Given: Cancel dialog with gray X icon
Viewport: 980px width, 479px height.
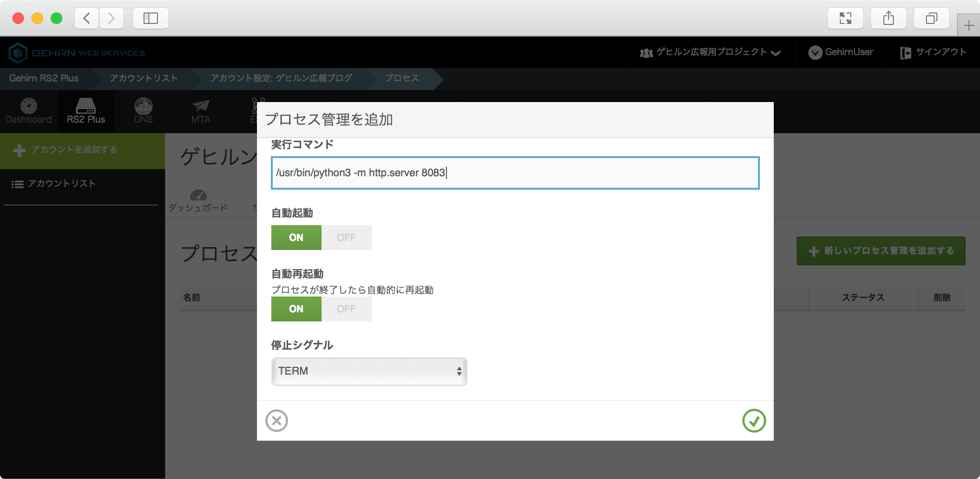Looking at the screenshot, I should 277,421.
